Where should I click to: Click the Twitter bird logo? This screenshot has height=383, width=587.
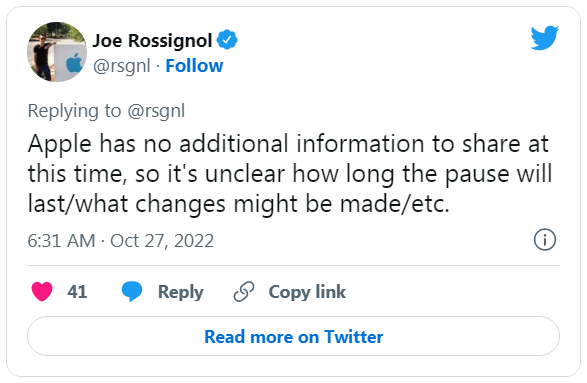tap(545, 37)
